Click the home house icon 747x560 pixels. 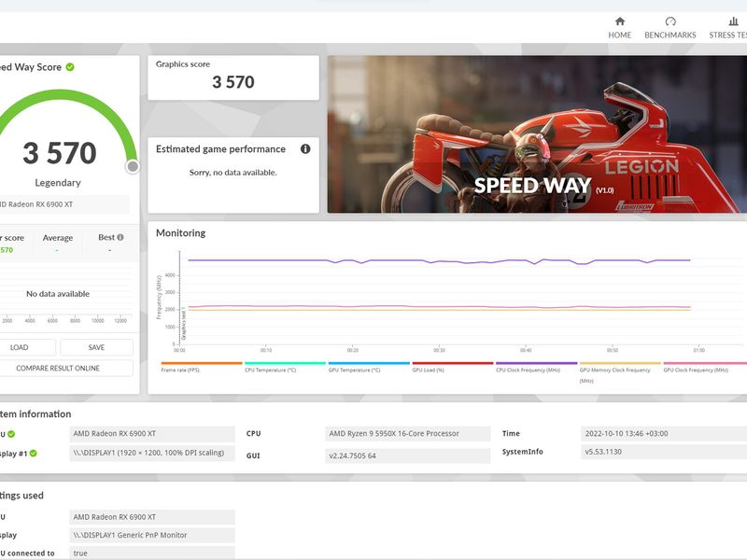(x=620, y=21)
